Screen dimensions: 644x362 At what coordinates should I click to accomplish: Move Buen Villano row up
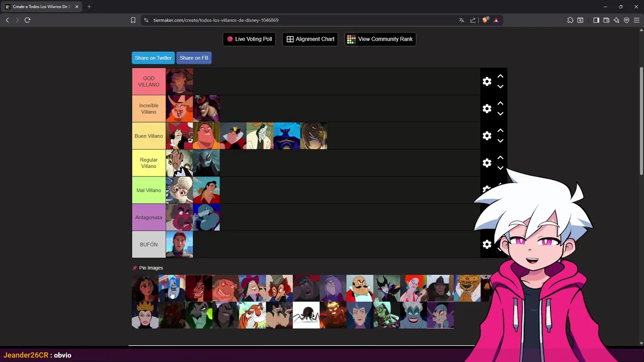(x=500, y=131)
